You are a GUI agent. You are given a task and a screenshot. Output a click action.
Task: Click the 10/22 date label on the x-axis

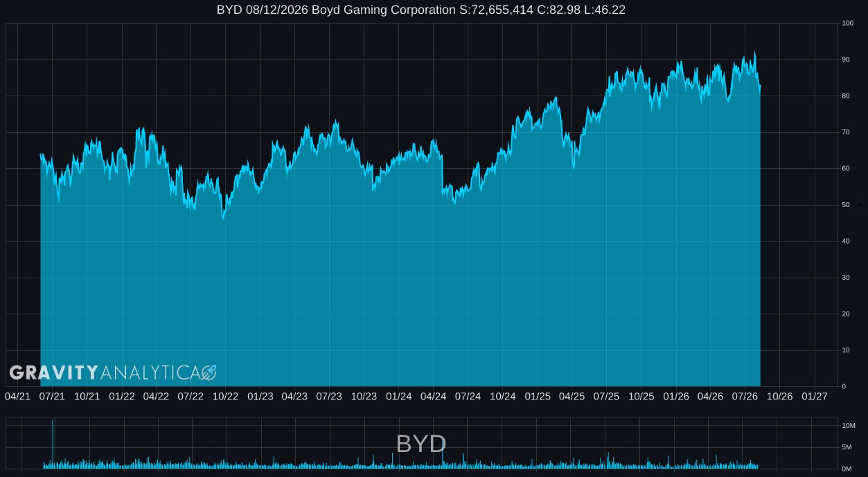pos(225,397)
